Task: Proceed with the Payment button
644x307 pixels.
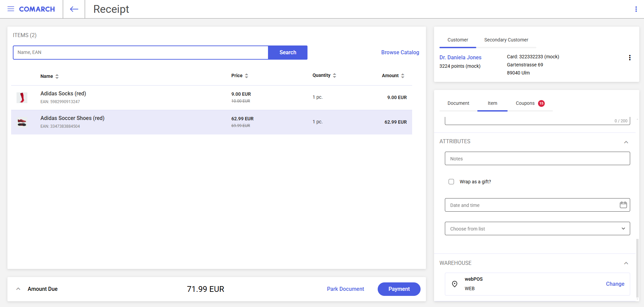Action: 399,289
